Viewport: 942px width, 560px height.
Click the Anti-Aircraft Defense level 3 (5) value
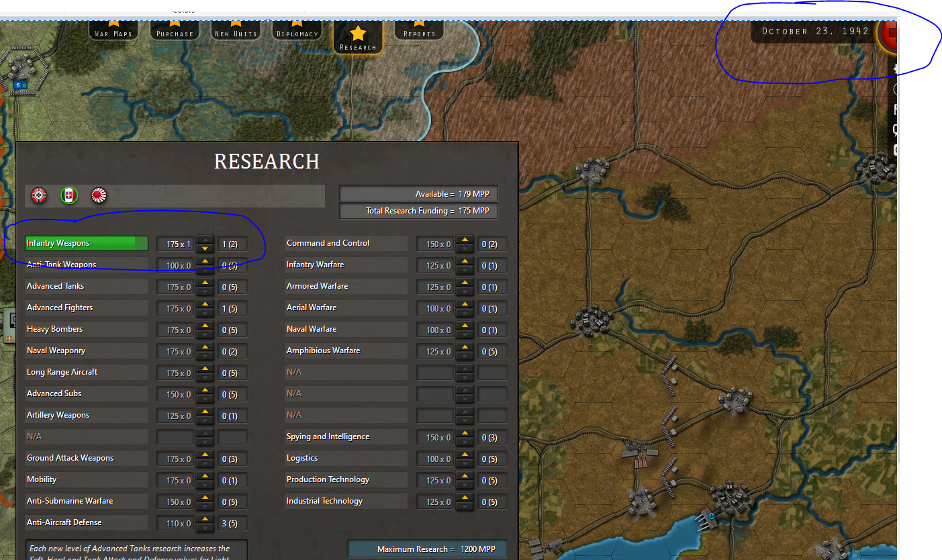tap(232, 523)
